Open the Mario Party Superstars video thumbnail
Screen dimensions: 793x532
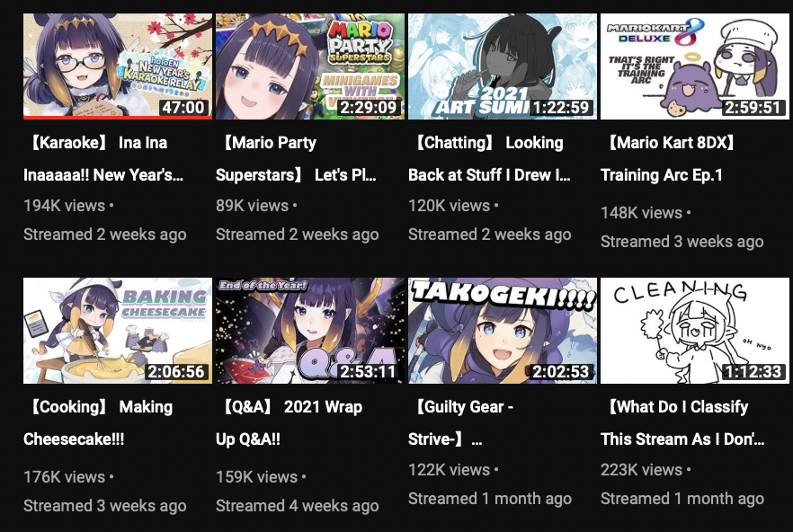310,66
